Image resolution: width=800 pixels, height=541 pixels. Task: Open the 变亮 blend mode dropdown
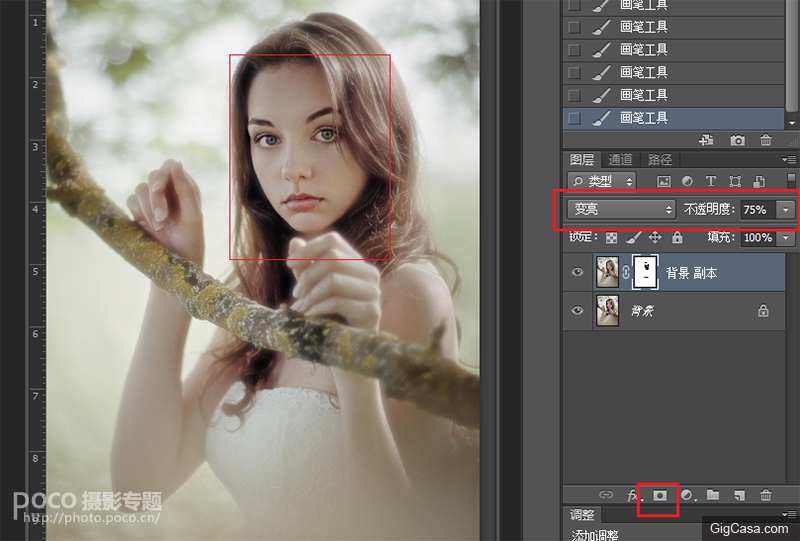tap(621, 209)
